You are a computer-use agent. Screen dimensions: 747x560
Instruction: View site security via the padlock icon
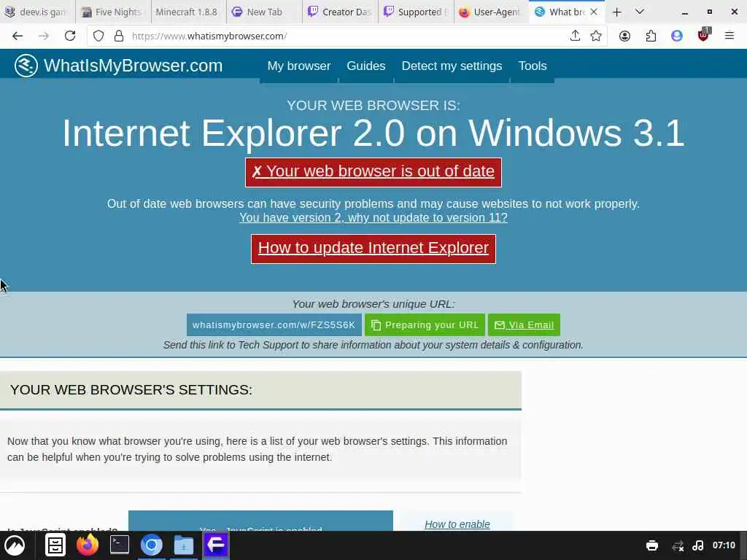click(x=119, y=36)
